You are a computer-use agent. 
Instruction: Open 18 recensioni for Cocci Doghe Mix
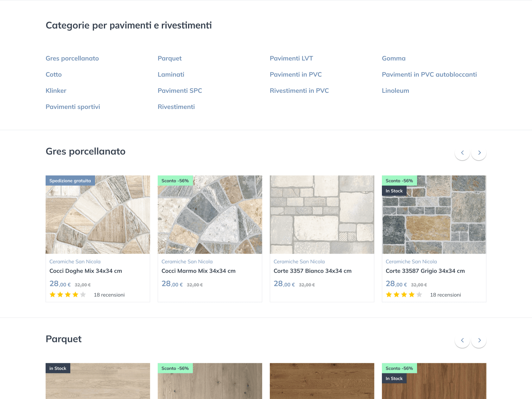[109, 295]
